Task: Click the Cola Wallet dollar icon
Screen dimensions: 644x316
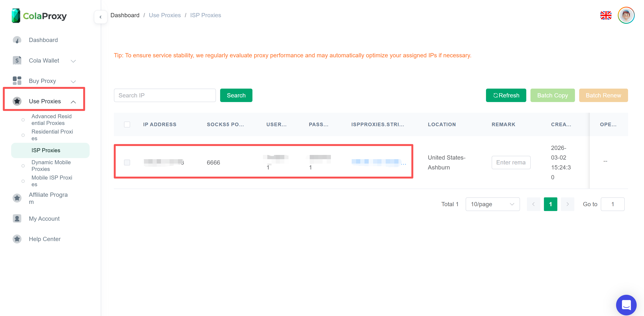Action: [x=17, y=60]
